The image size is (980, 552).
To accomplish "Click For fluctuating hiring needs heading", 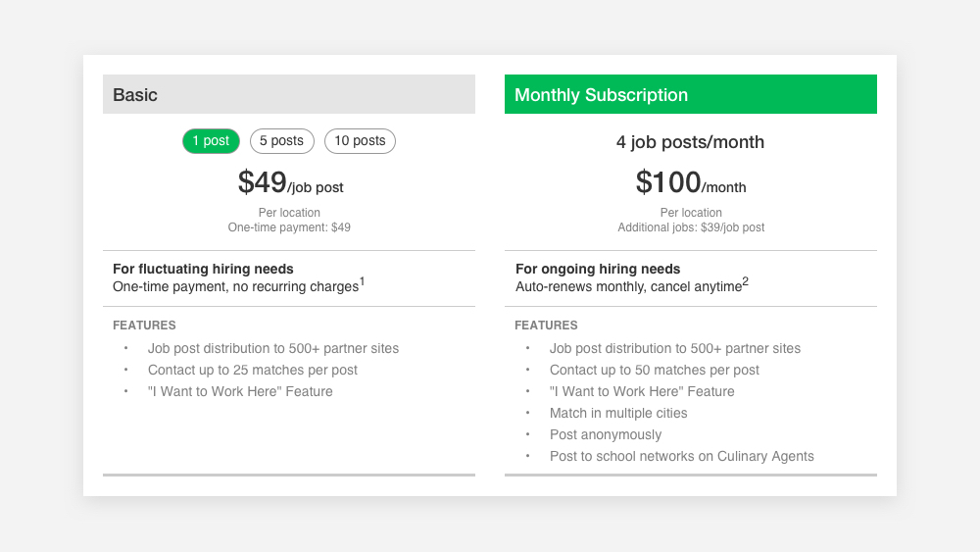I will tap(203, 269).
